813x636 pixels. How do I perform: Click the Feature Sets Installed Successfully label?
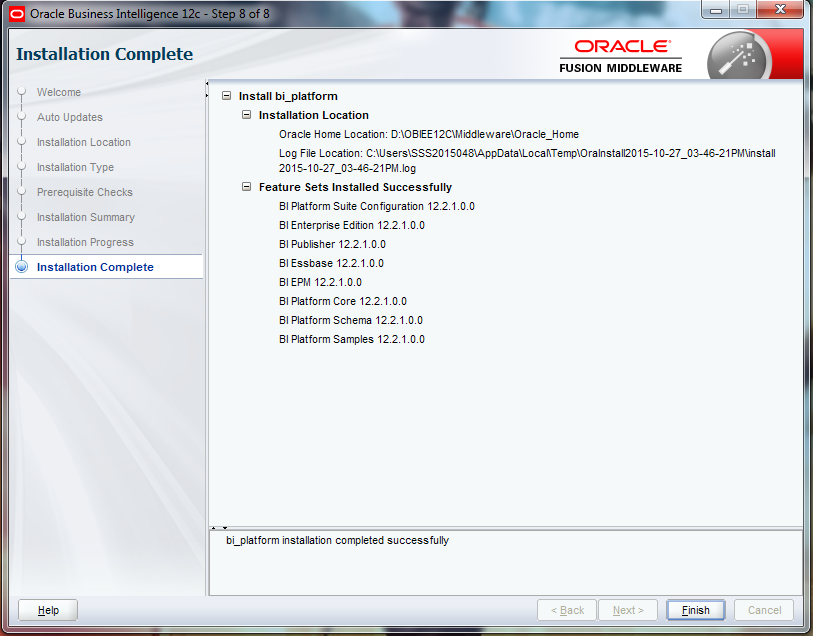coord(355,187)
